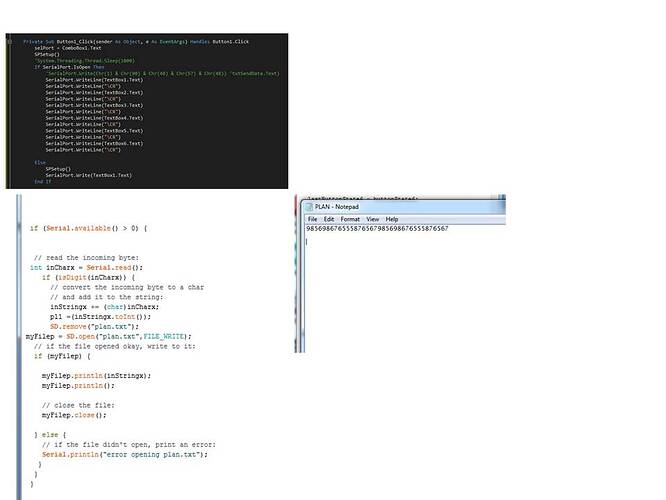666x500 pixels.
Task: Click SerialPort.WriteLine(TextBox1.Text) code line
Action: pos(94,80)
